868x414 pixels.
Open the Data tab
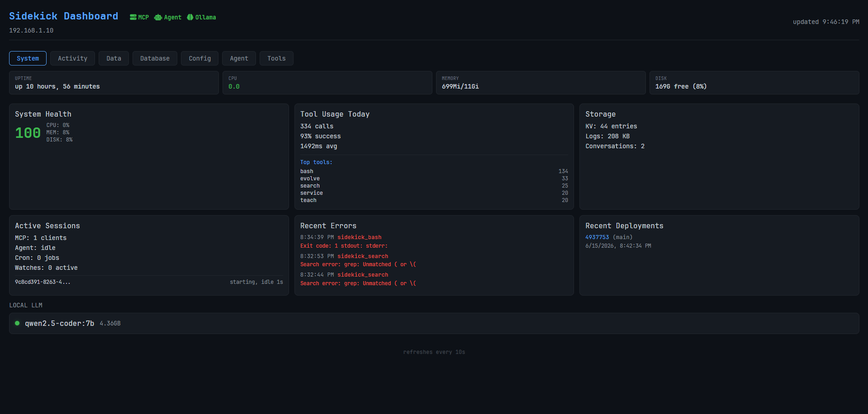coord(114,58)
